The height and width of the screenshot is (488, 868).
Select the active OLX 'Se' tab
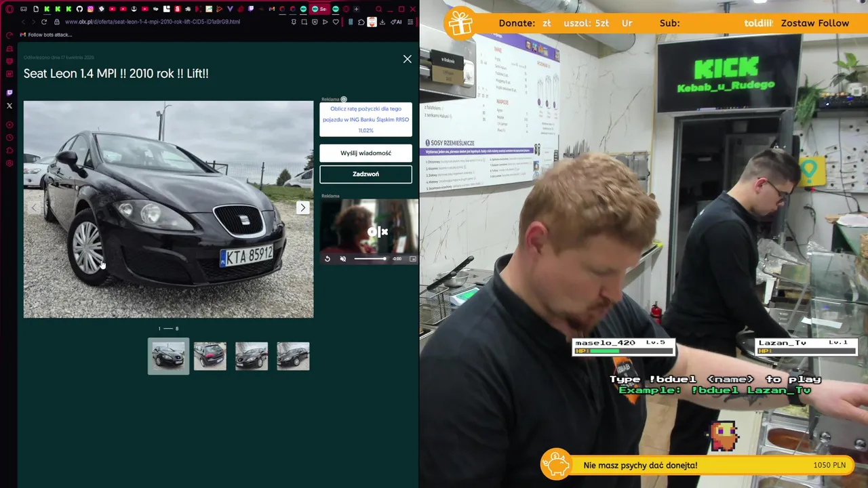(319, 9)
